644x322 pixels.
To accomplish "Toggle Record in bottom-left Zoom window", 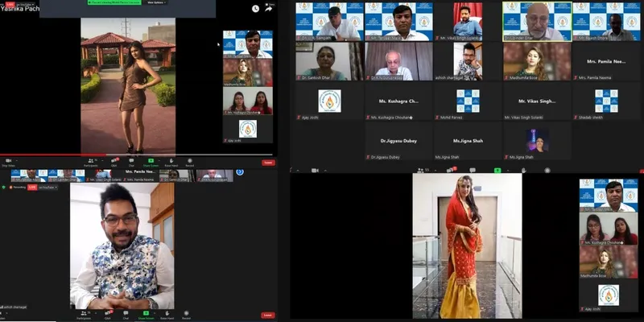I will [187, 315].
